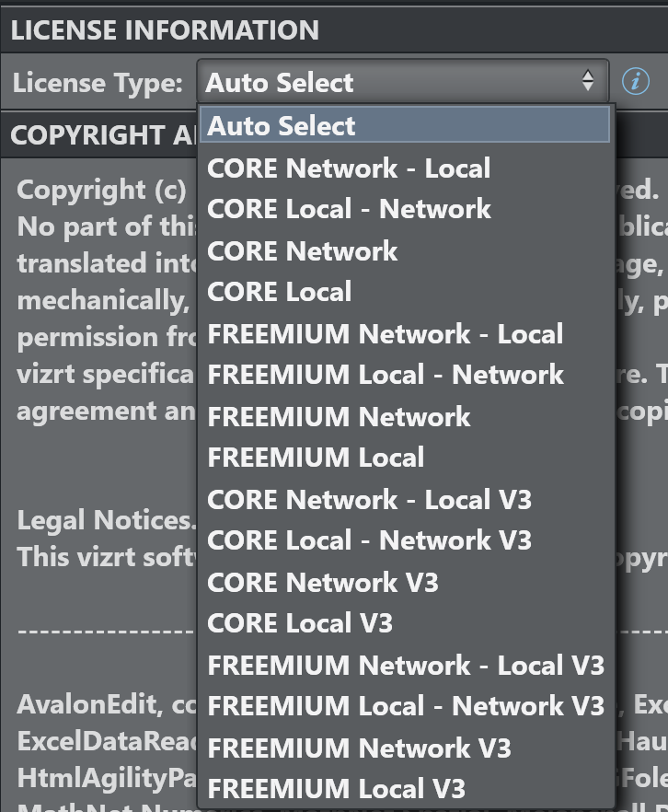Click the license info icon
The height and width of the screenshot is (812, 668).
pyautogui.click(x=636, y=82)
